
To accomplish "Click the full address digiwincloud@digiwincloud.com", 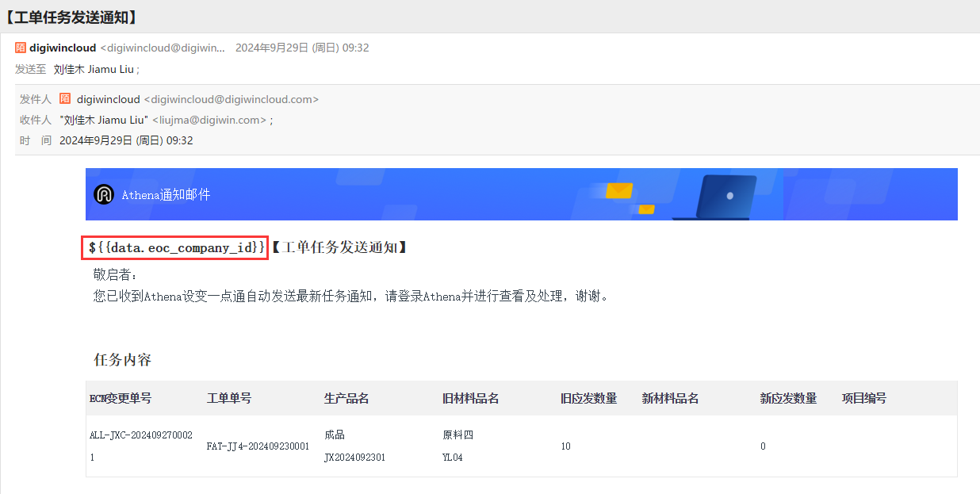I will point(232,99).
